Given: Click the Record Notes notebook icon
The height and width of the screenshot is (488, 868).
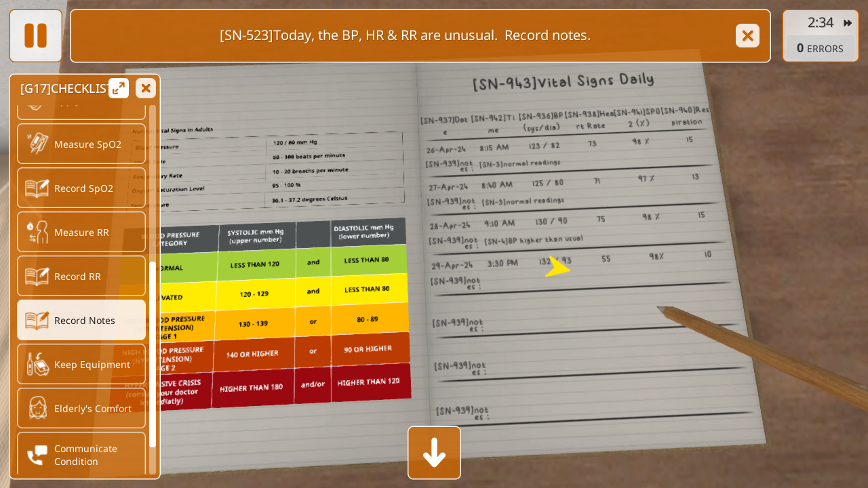Looking at the screenshot, I should (x=37, y=321).
